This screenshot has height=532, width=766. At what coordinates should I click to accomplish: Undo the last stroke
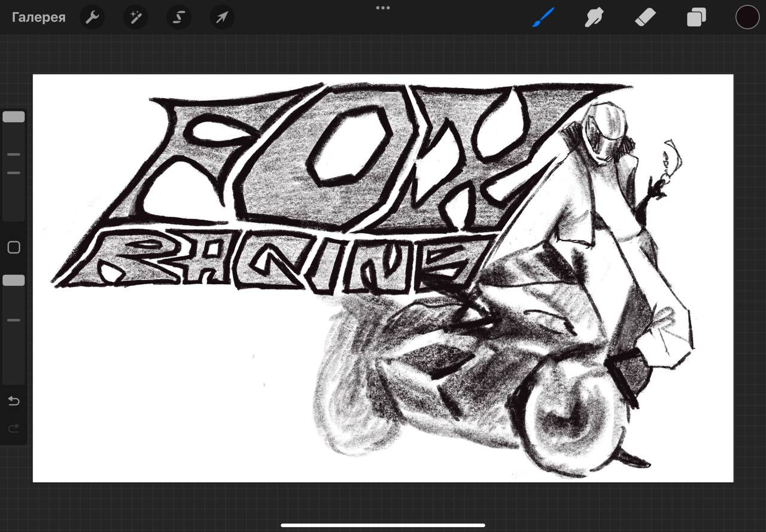14,401
